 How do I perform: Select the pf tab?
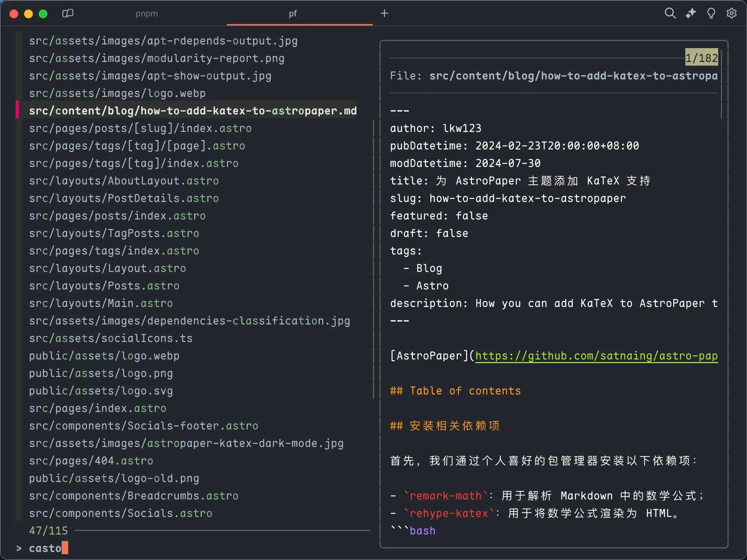coord(293,13)
